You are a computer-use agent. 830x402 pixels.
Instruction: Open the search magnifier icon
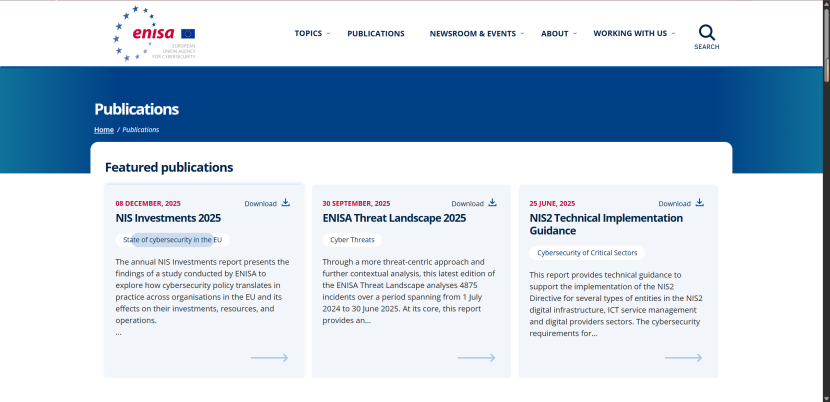707,33
